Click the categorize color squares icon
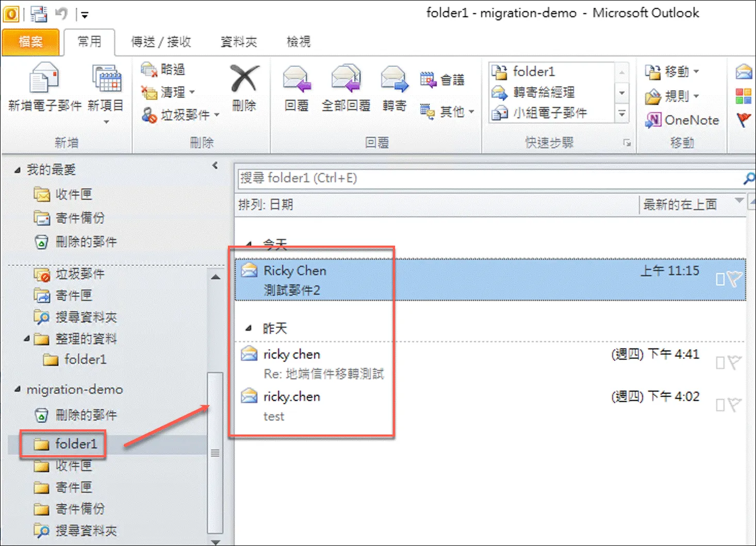 (743, 96)
